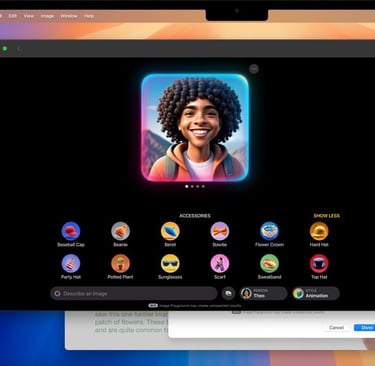The width and height of the screenshot is (375, 366).
Task: Click the green full-screen window button
Action: pos(5,49)
